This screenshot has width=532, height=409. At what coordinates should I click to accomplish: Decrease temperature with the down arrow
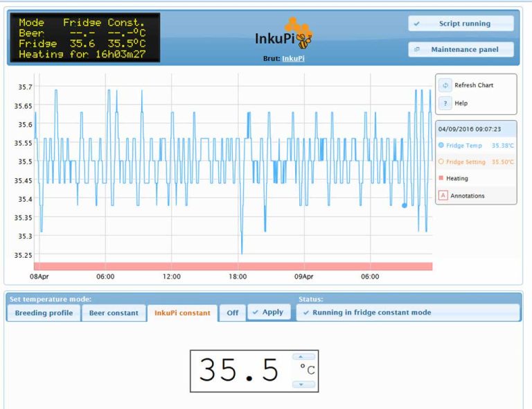[303, 385]
